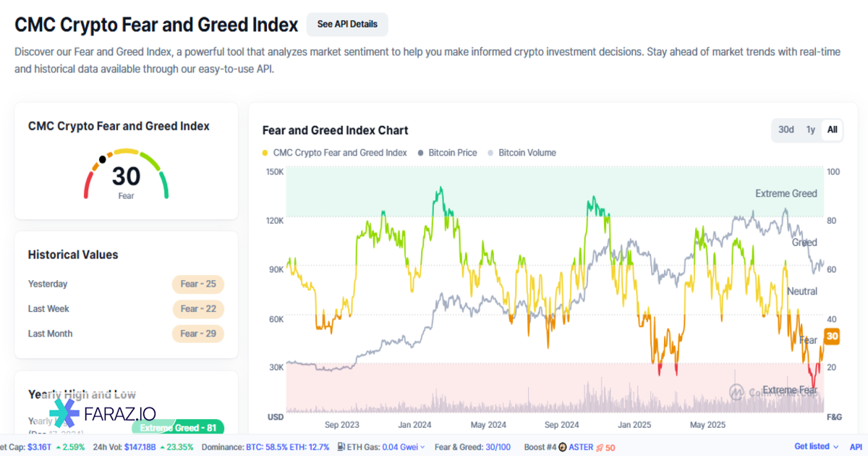Click the orange 30 value marker on chart
Image resolution: width=868 pixels, height=456 pixels.
(832, 337)
